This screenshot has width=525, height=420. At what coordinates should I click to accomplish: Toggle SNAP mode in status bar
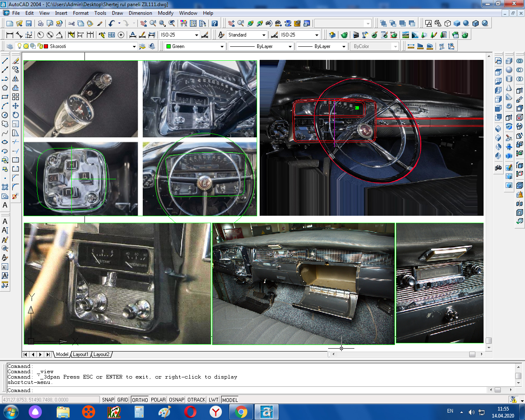click(108, 400)
